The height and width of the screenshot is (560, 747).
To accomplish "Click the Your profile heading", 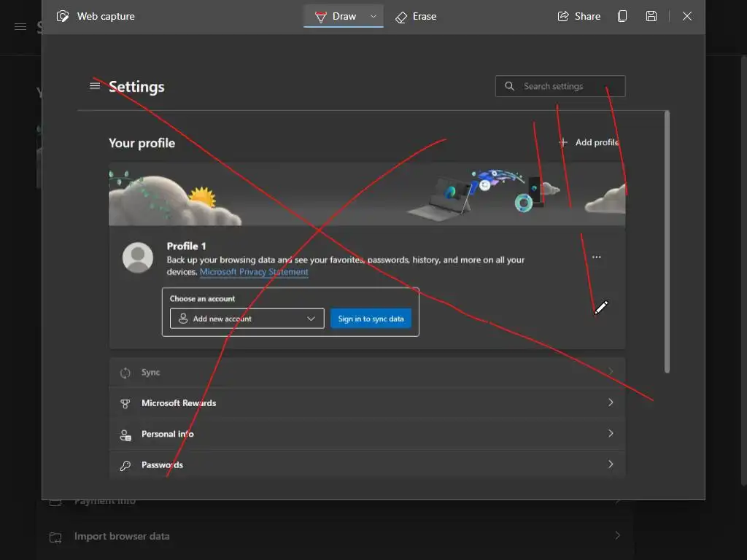I will click(x=142, y=144).
